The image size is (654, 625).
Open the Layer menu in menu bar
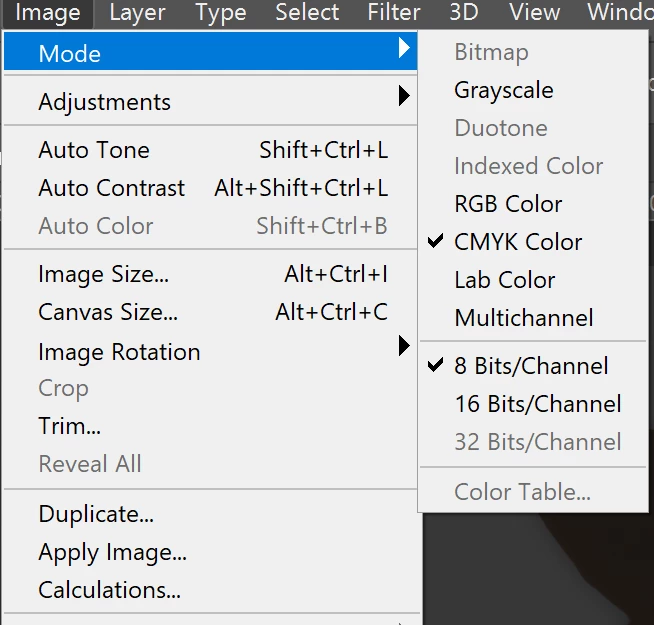(x=138, y=13)
